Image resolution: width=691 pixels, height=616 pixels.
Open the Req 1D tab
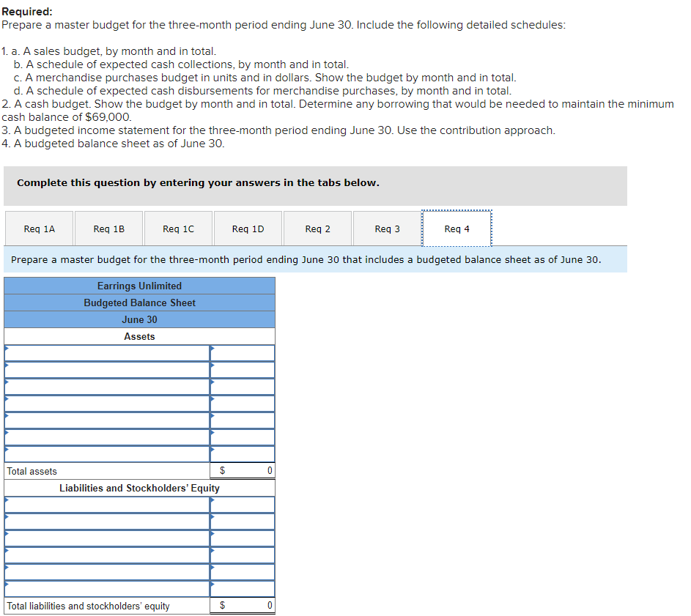248,228
